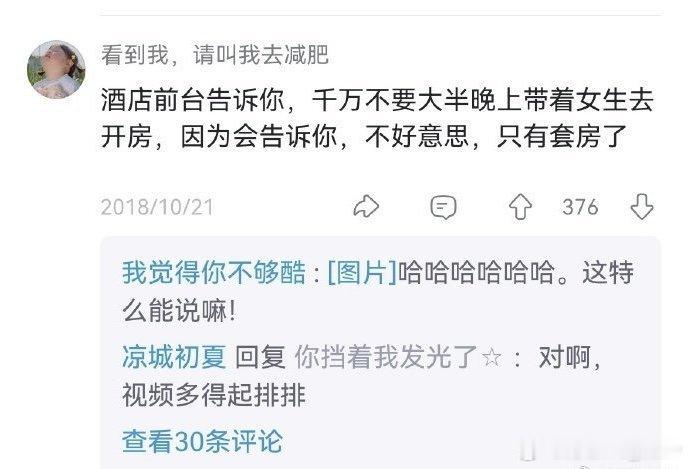
Task: Click reply text 么能说嘛
Action: pos(179,311)
